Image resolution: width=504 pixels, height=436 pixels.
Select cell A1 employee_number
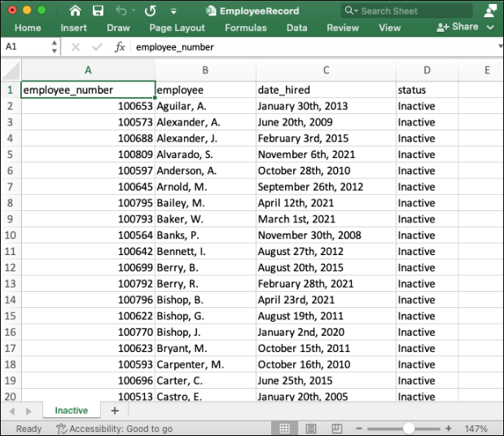[x=88, y=90]
